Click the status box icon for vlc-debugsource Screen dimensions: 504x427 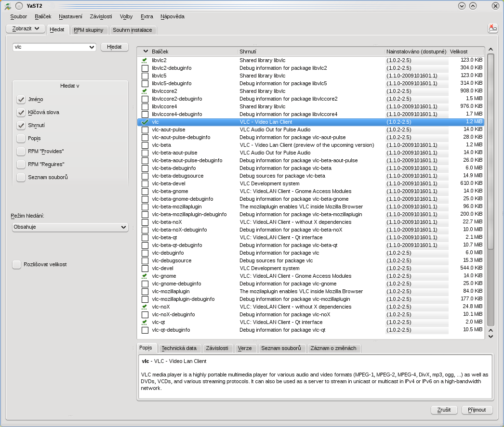coord(145,261)
